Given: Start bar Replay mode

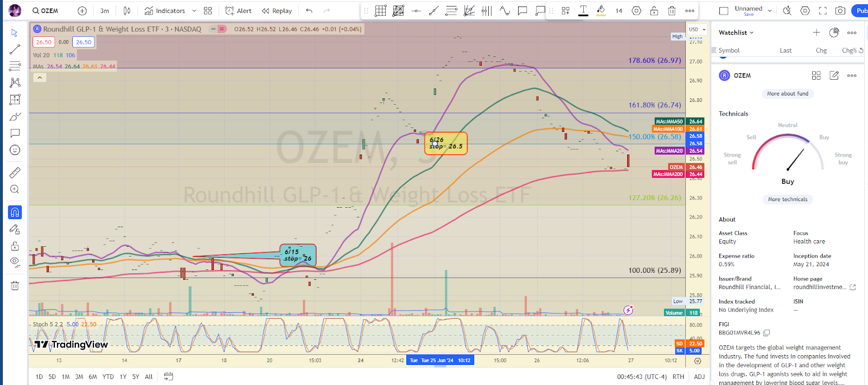Looking at the screenshot, I should point(277,11).
